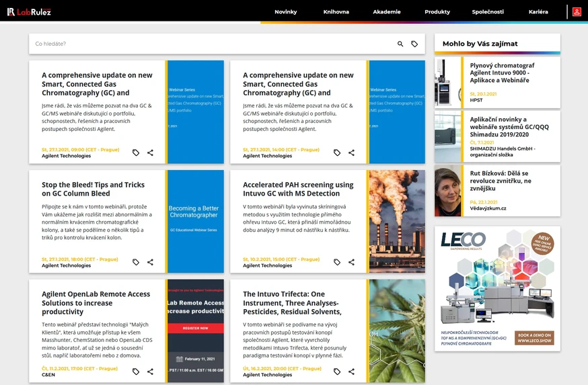
Task: Click the LabRulez logo
Action: (x=29, y=12)
